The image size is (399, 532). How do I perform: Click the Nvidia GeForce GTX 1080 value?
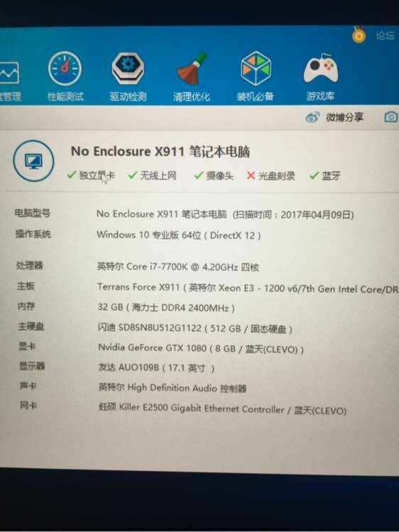[201, 348]
